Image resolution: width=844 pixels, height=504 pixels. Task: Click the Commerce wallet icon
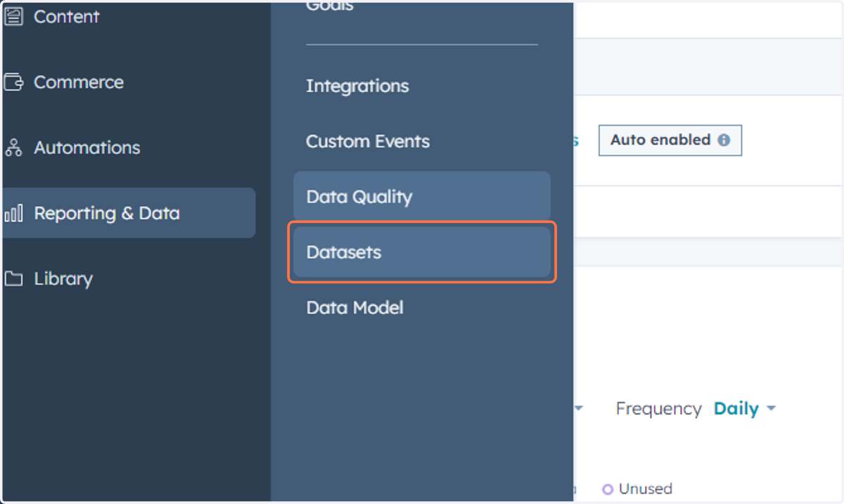pos(13,82)
